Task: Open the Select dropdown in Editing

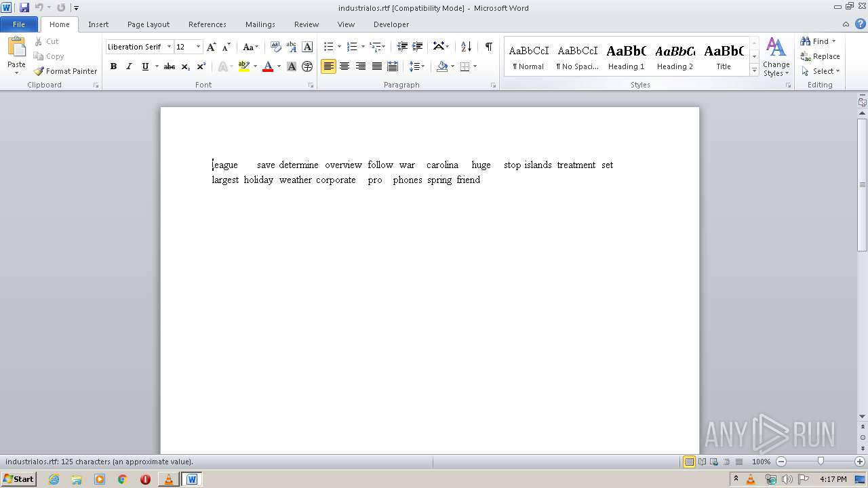Action: [x=821, y=71]
